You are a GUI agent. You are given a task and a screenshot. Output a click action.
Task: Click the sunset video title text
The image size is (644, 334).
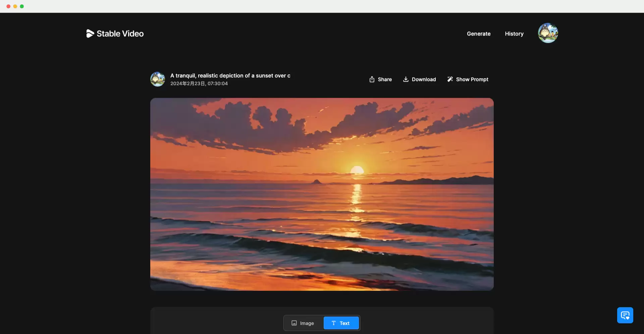click(230, 76)
